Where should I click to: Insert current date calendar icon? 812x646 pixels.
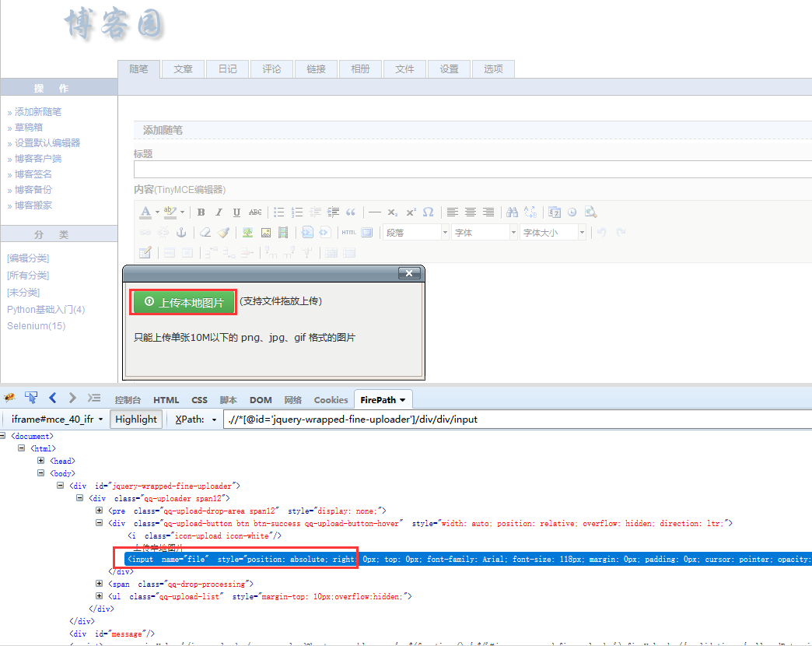[554, 212]
